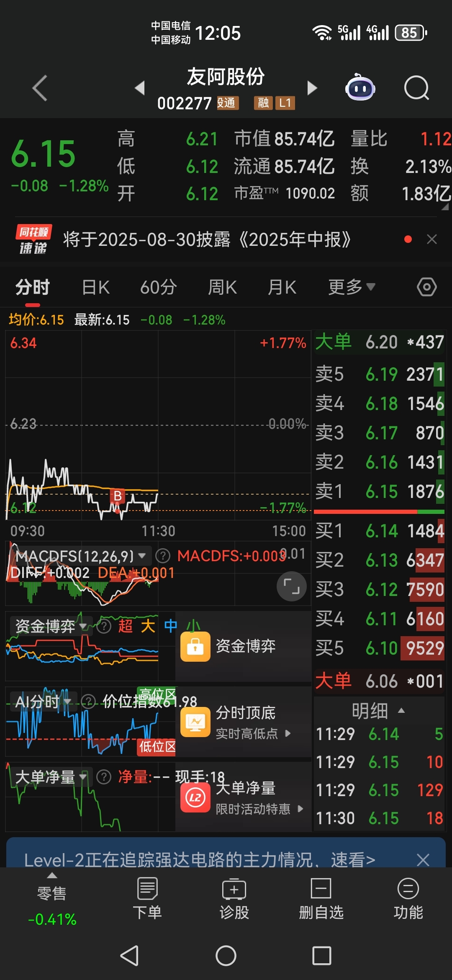
Task: Open 实时高低点 link
Action: point(253,733)
